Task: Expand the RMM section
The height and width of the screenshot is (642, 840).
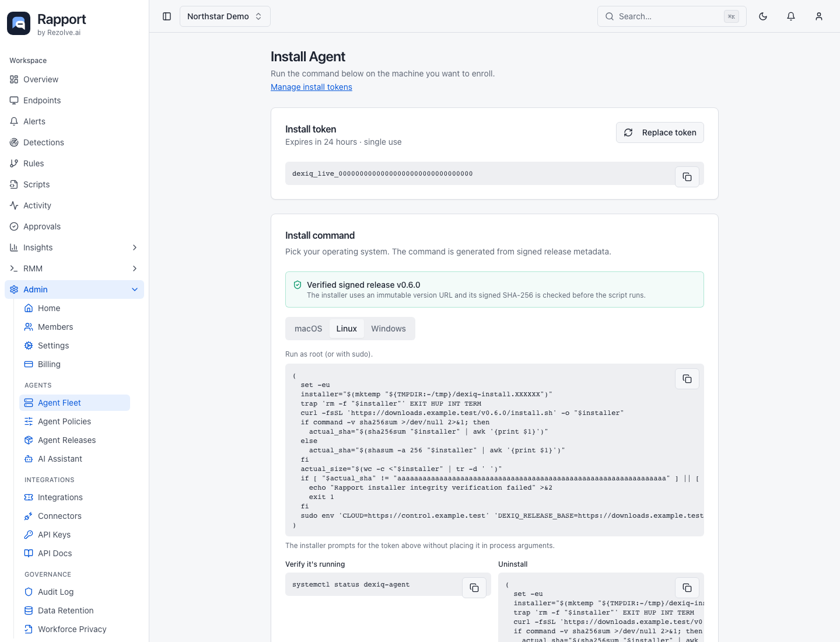Action: [74, 268]
